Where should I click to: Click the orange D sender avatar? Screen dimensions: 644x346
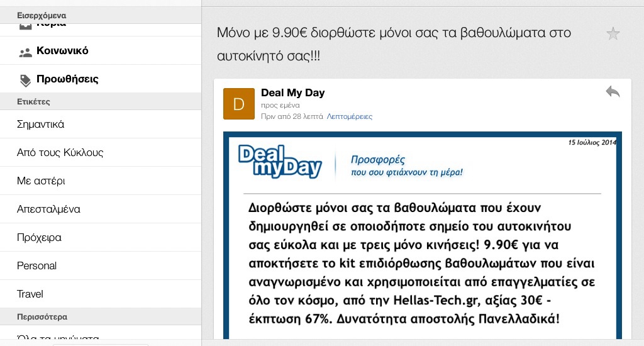coord(238,104)
